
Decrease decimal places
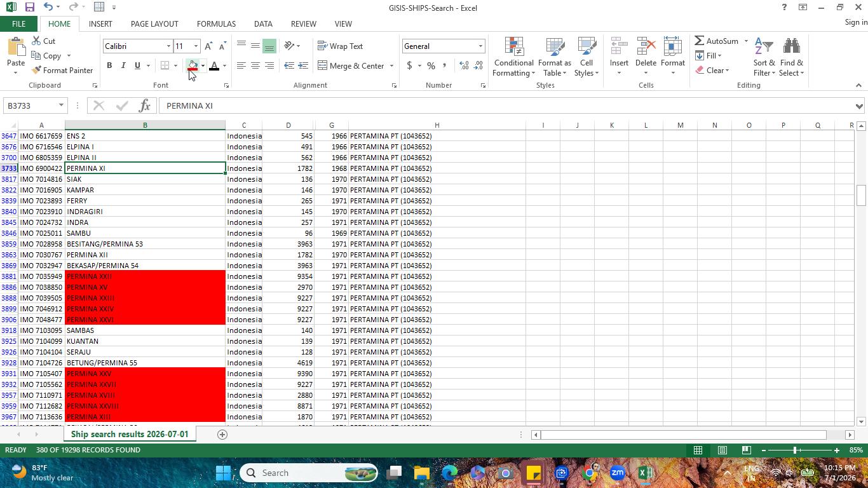coord(478,65)
